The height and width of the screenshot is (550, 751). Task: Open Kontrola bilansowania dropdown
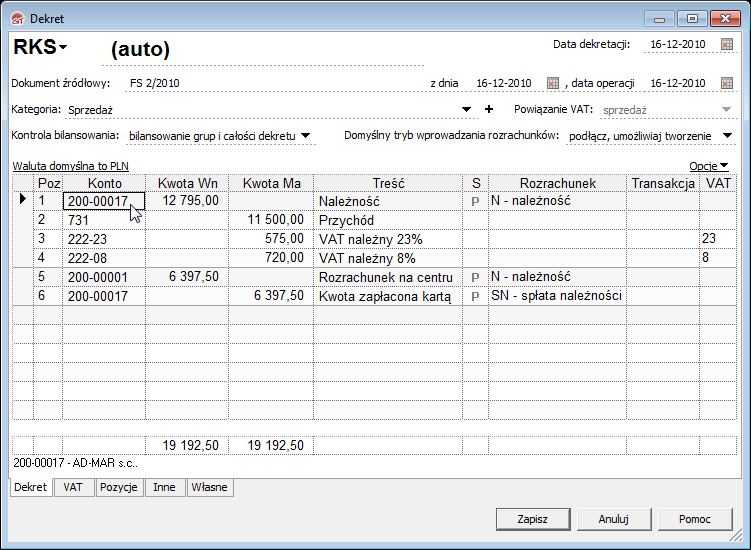click(x=306, y=135)
